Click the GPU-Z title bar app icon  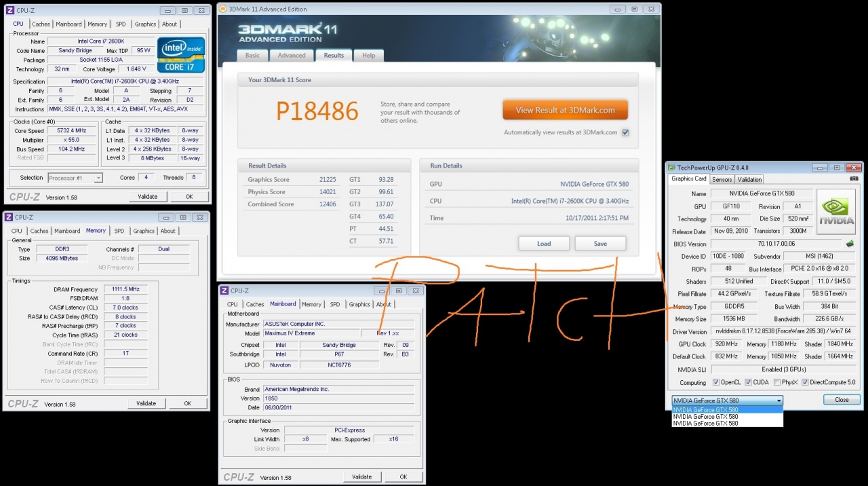(671, 168)
